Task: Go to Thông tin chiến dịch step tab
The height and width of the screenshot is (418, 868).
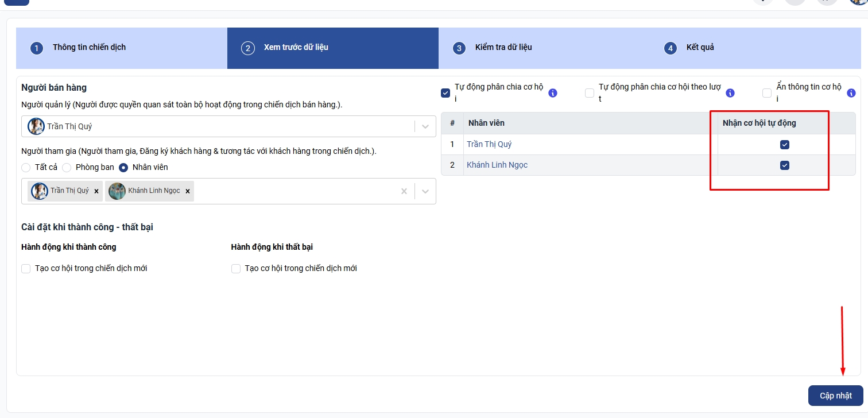Action: tap(89, 48)
